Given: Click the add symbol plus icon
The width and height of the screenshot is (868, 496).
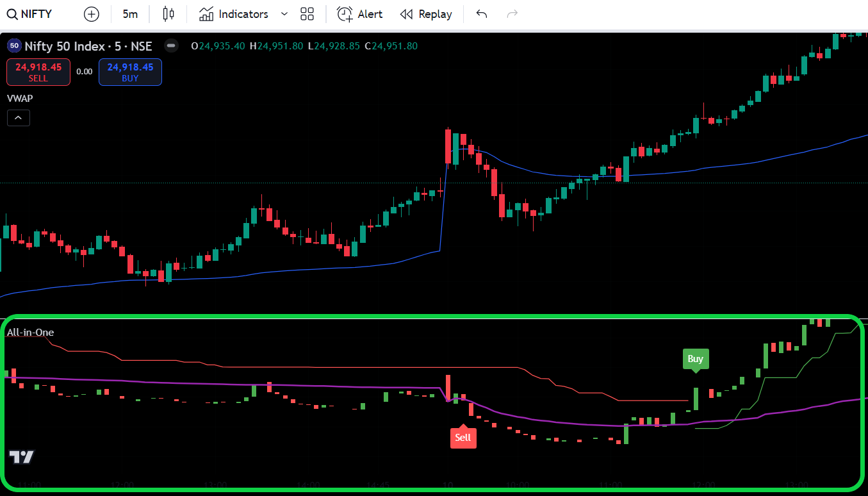Looking at the screenshot, I should tap(92, 14).
